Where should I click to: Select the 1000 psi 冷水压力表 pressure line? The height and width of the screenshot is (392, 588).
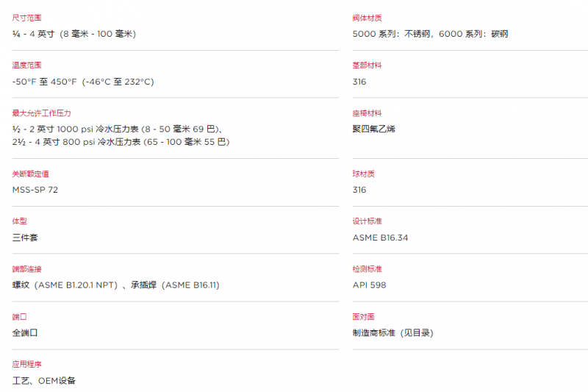tap(119, 129)
